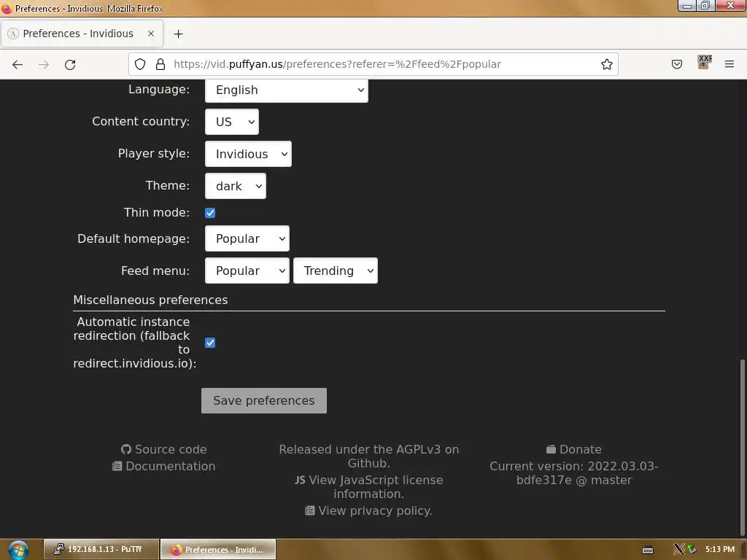Click the green arrow tray icon beside the X icon

(692, 550)
